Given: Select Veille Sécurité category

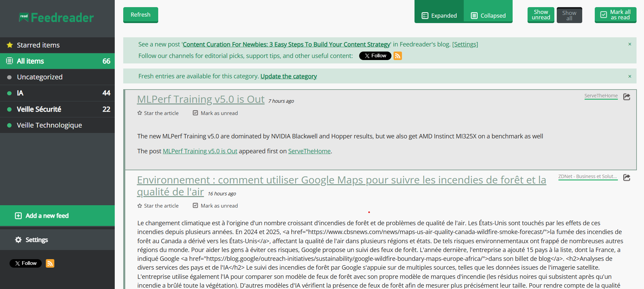Looking at the screenshot, I should coord(39,109).
